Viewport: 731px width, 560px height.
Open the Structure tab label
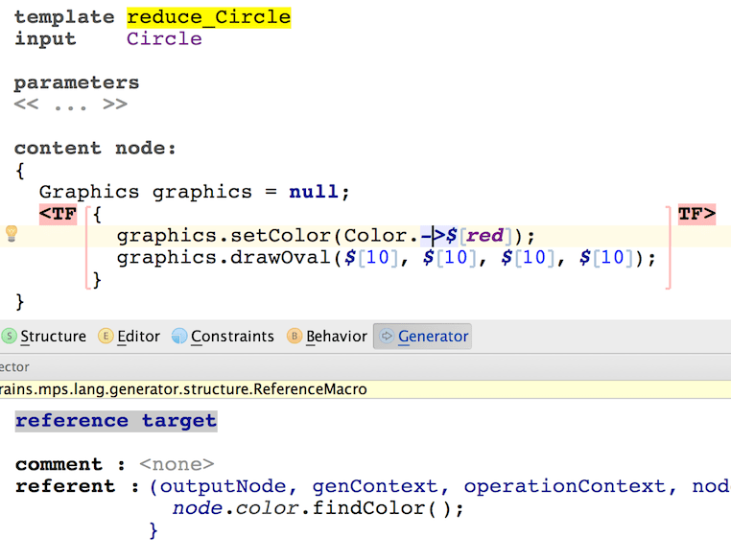click(53, 337)
